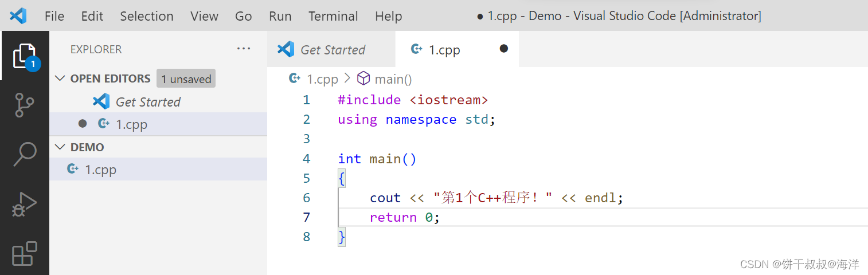
Task: Click line number 1 in gutter
Action: point(306,100)
